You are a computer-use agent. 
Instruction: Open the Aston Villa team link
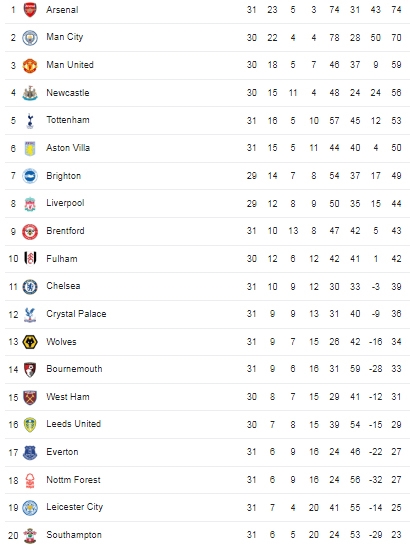tap(68, 148)
